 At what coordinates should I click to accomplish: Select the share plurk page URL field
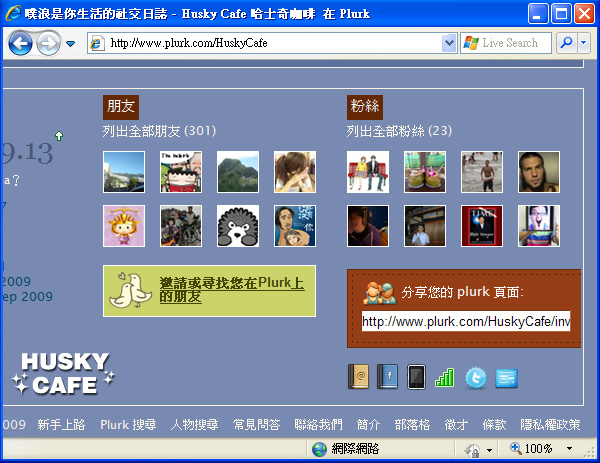(x=466, y=321)
